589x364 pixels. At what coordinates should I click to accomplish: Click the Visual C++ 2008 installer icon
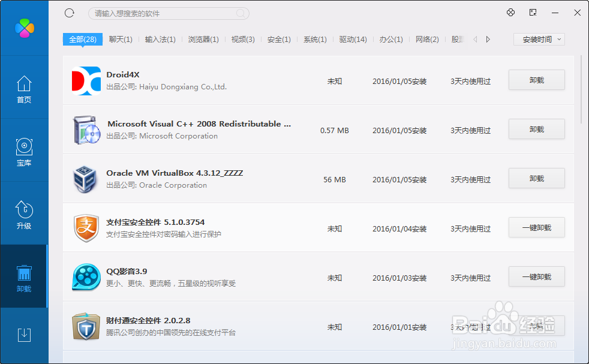tap(86, 130)
